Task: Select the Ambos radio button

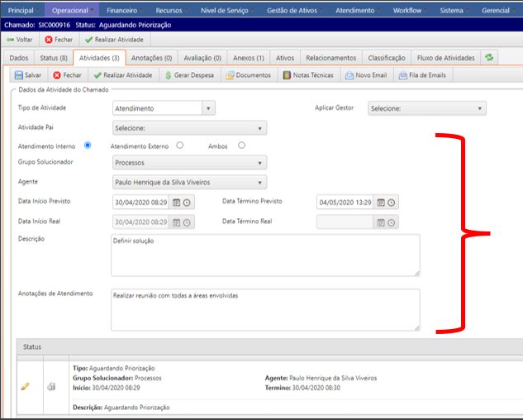Action: [241, 146]
